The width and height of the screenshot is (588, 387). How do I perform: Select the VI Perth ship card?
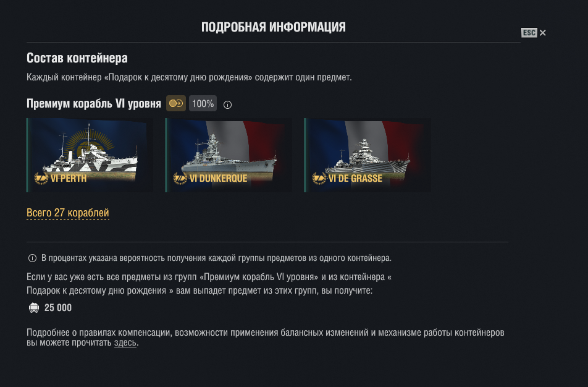point(90,155)
